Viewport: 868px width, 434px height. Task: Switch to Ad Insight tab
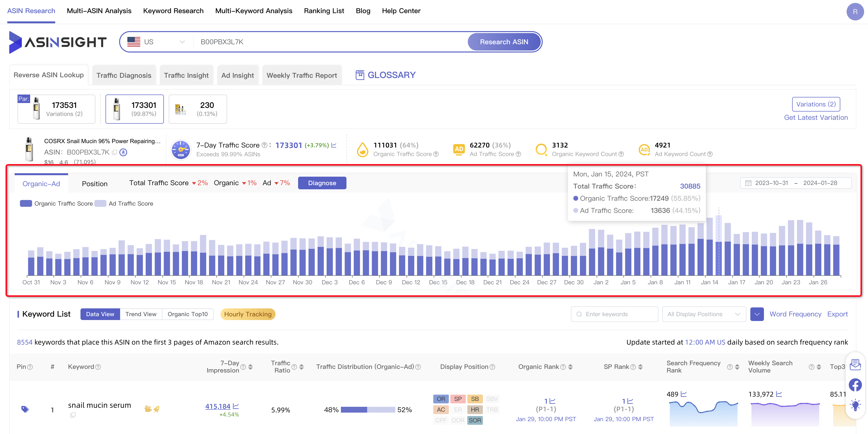pyautogui.click(x=238, y=75)
